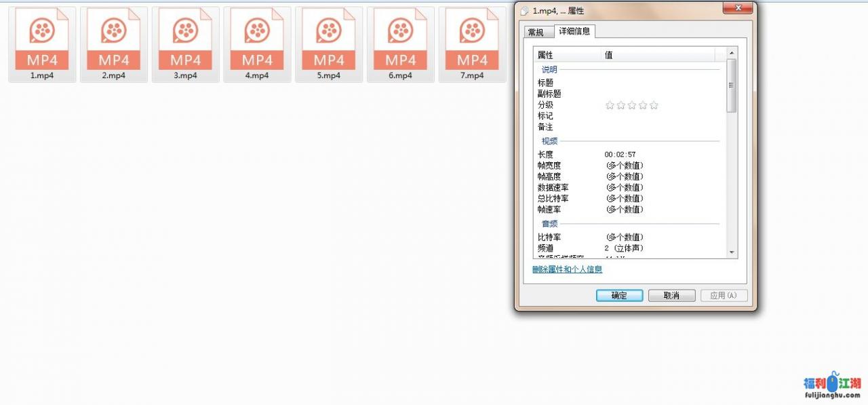Click the 7.mp4 file icon
Image resolution: width=868 pixels, height=405 pixels.
point(472,42)
